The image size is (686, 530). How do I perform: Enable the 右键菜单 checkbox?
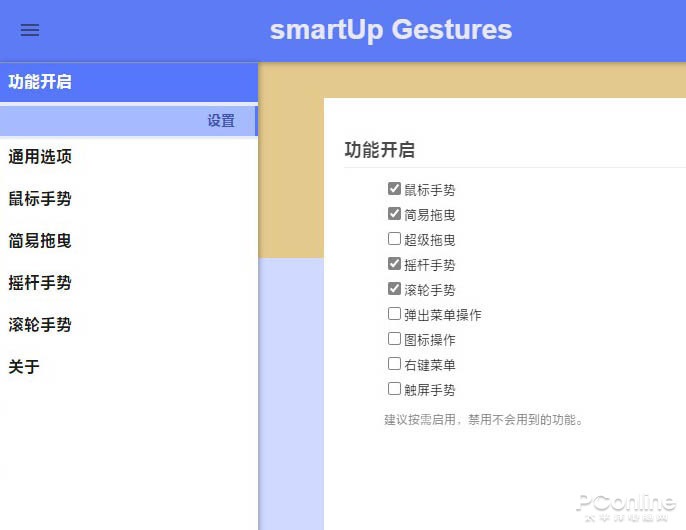[394, 363]
